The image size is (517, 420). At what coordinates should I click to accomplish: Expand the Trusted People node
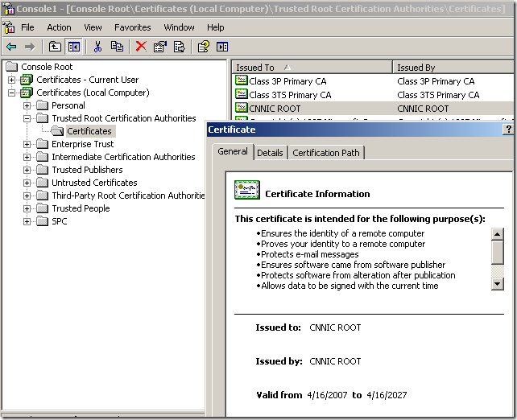(27, 208)
